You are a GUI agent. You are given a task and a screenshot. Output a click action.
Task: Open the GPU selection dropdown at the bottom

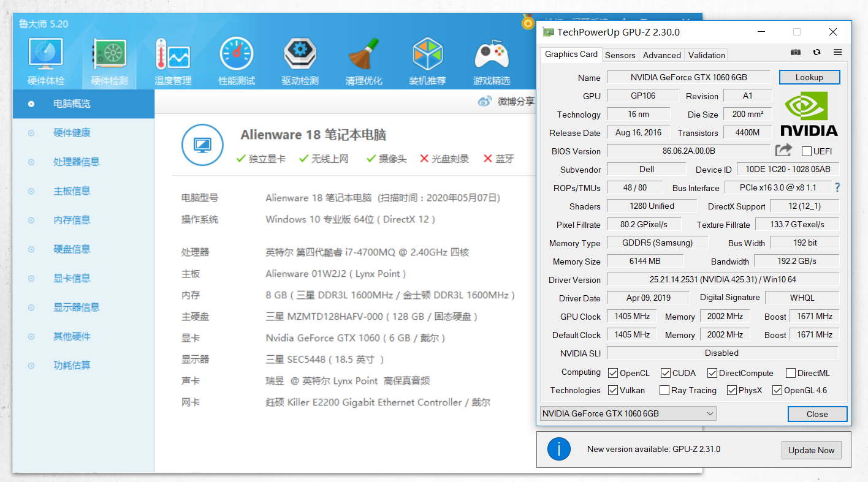click(x=628, y=413)
